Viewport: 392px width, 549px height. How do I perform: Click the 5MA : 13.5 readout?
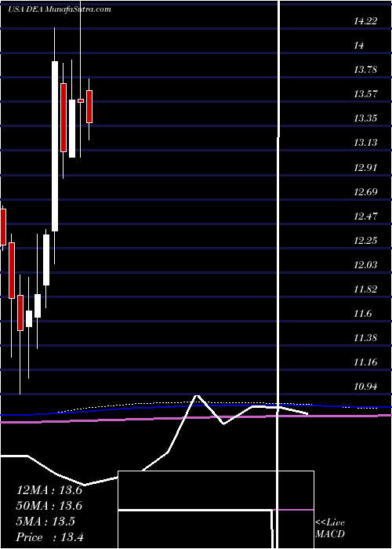[45, 522]
